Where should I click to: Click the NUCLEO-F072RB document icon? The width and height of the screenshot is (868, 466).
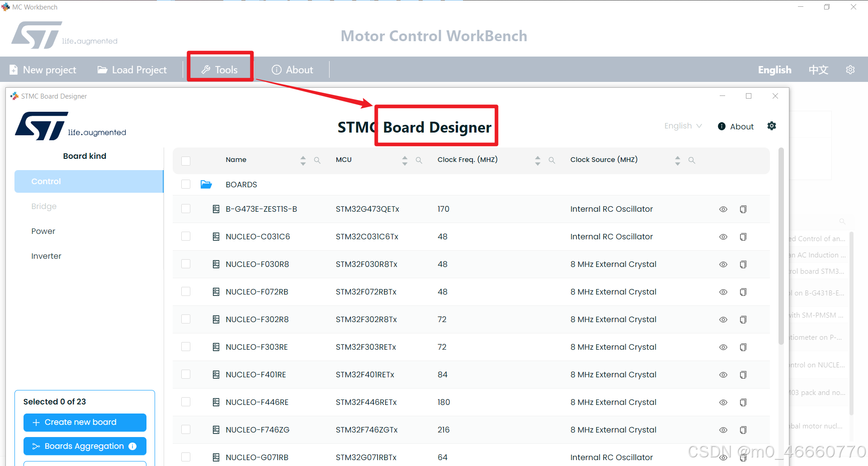tap(216, 292)
